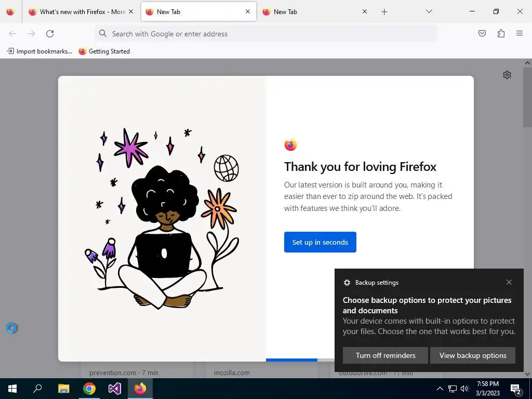Open Visual Studio from taskbar

coord(115,389)
